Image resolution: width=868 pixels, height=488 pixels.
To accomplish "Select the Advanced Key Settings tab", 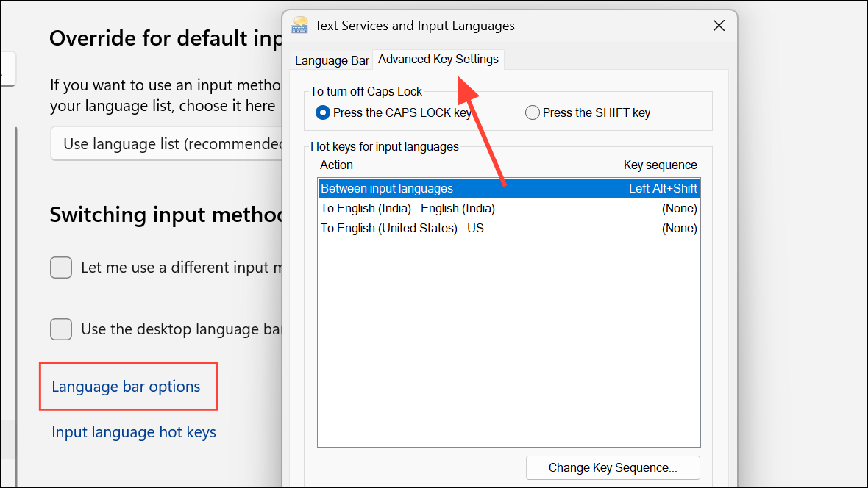I will [438, 60].
